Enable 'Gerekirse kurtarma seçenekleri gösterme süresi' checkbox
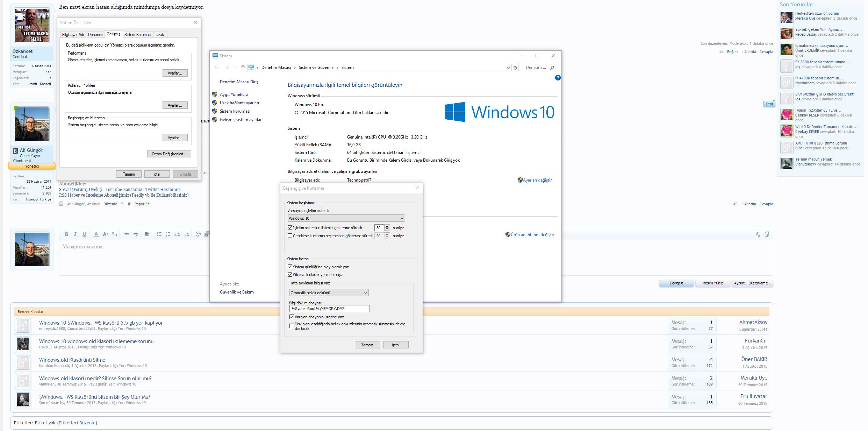Viewport: 868px width, 431px height. tap(290, 236)
